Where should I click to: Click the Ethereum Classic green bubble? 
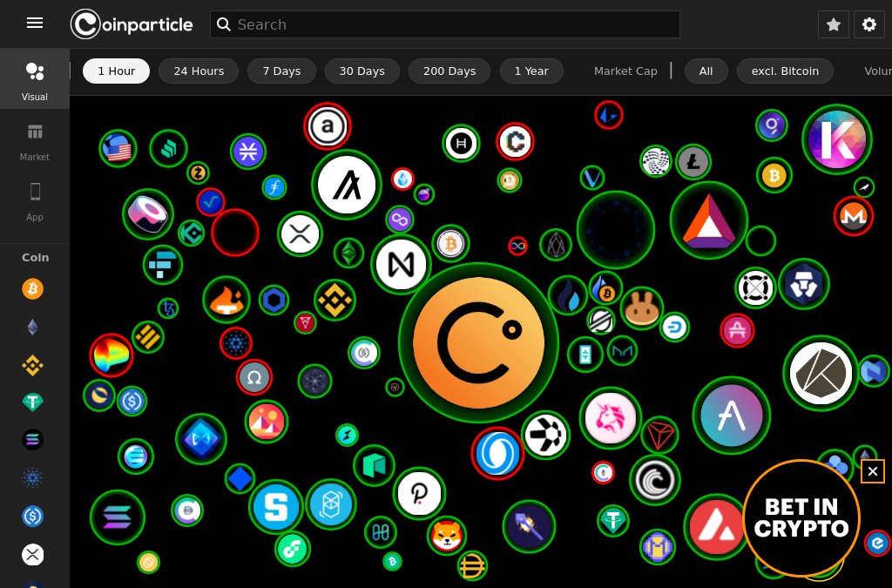tap(348, 253)
